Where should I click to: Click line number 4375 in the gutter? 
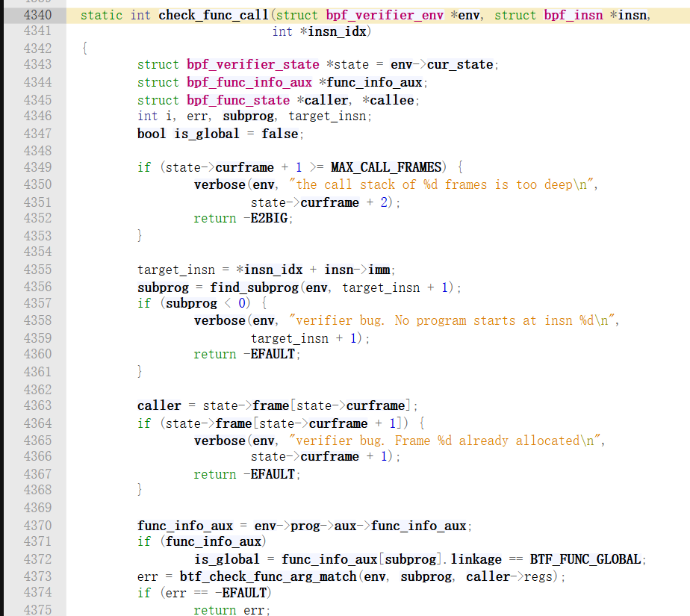pyautogui.click(x=38, y=610)
